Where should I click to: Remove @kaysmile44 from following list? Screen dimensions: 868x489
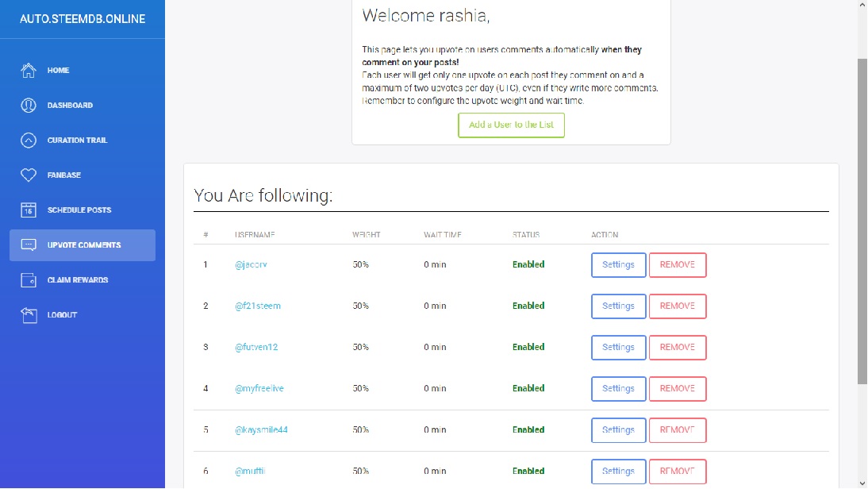point(677,430)
